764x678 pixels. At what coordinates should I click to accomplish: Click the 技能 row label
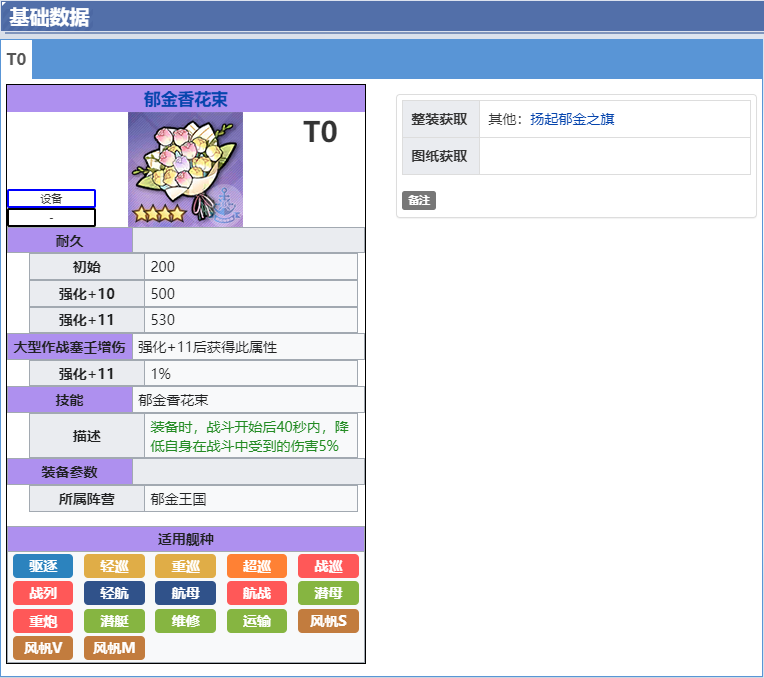pyautogui.click(x=70, y=400)
